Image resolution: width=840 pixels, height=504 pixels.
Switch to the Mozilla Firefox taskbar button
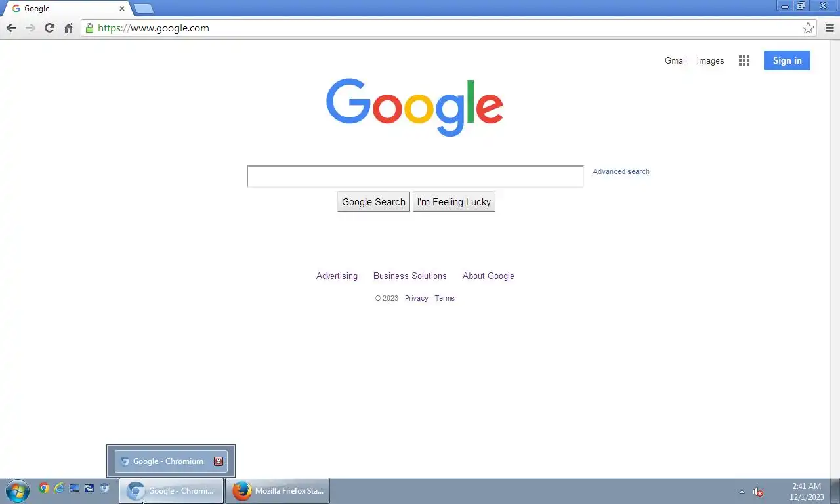[277, 491]
